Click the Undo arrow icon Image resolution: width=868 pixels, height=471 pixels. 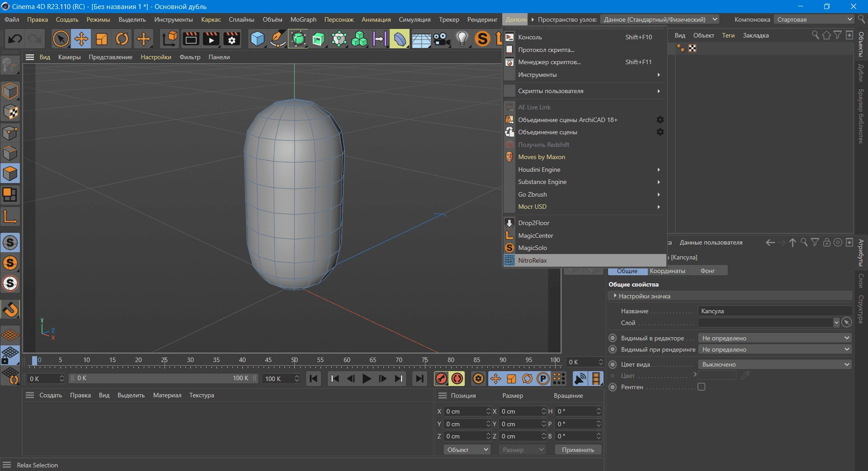[15, 39]
